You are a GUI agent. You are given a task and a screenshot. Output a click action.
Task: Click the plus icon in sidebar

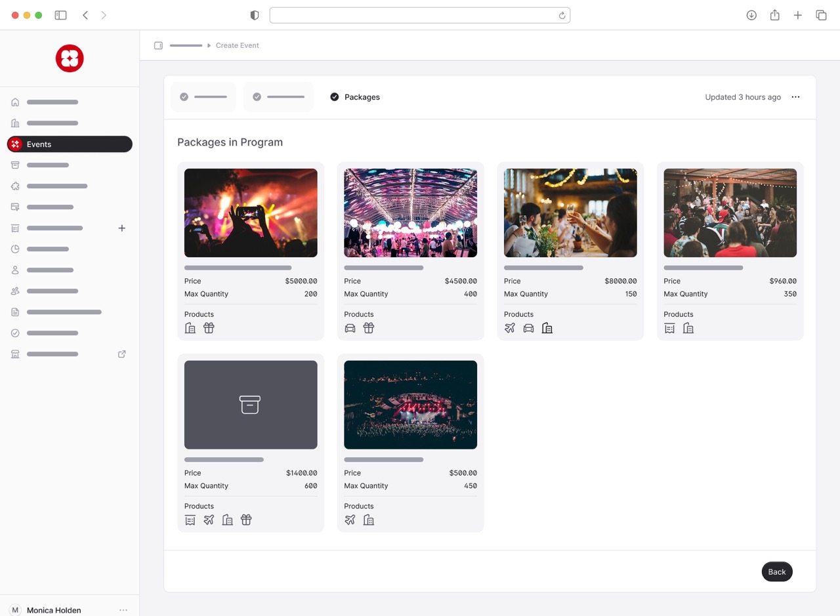point(121,228)
